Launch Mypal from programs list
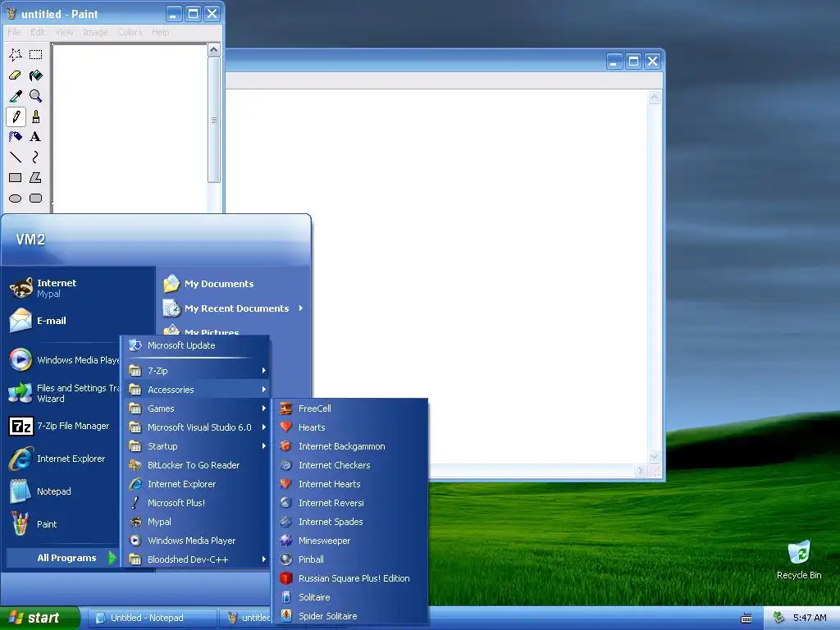 (197, 522)
